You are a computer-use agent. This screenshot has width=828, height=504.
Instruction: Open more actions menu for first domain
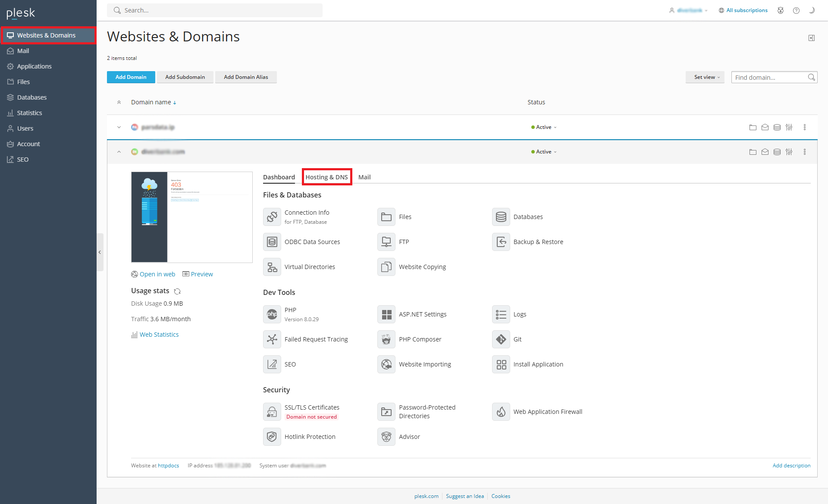click(x=804, y=127)
